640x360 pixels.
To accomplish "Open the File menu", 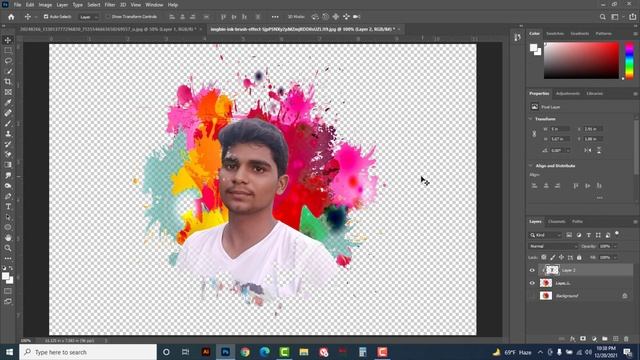I will (17, 5).
